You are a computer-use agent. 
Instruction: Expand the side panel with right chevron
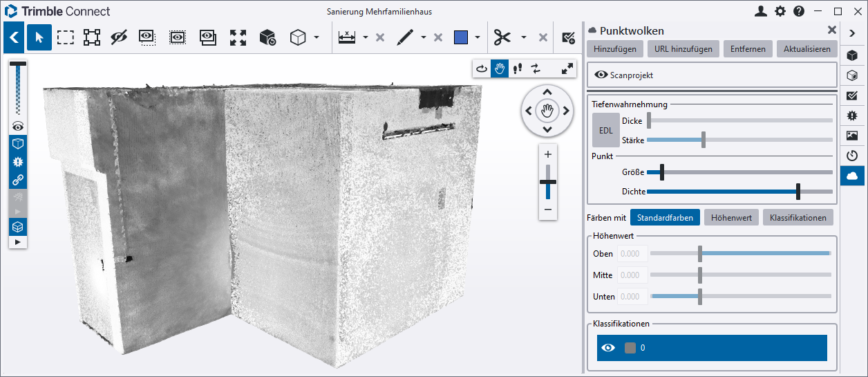tap(853, 33)
